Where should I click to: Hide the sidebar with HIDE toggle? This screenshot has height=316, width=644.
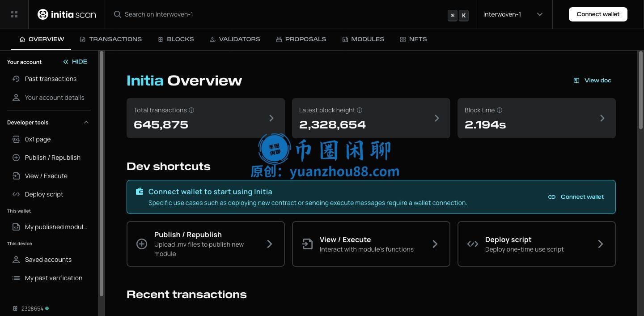pyautogui.click(x=75, y=62)
